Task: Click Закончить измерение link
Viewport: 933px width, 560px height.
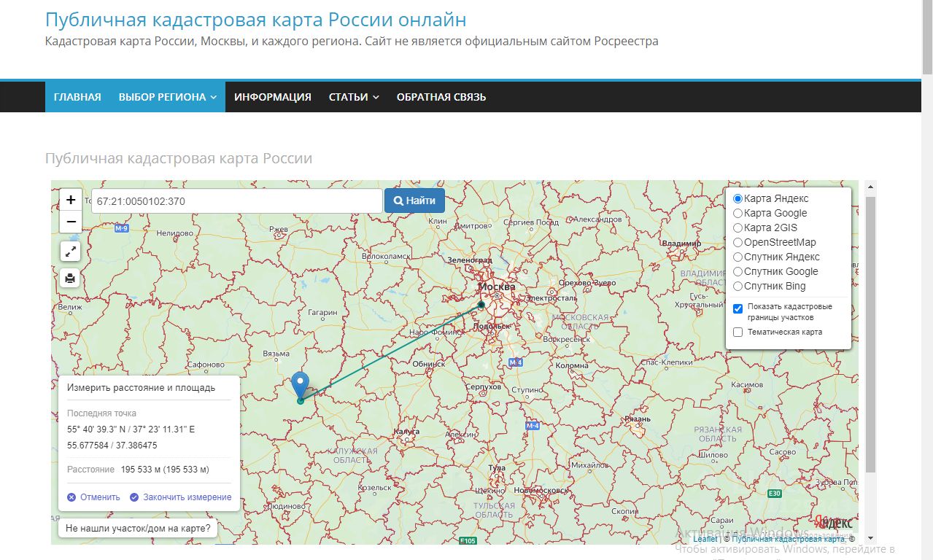Action: point(187,497)
